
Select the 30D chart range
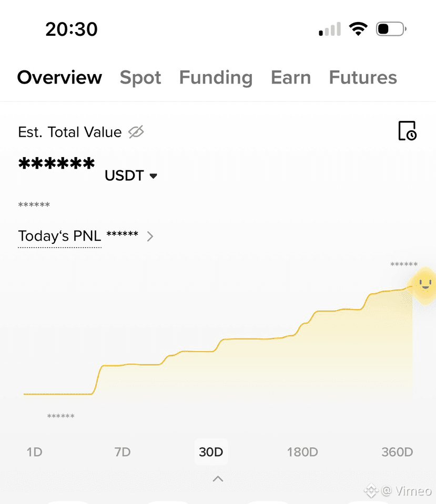click(x=211, y=452)
